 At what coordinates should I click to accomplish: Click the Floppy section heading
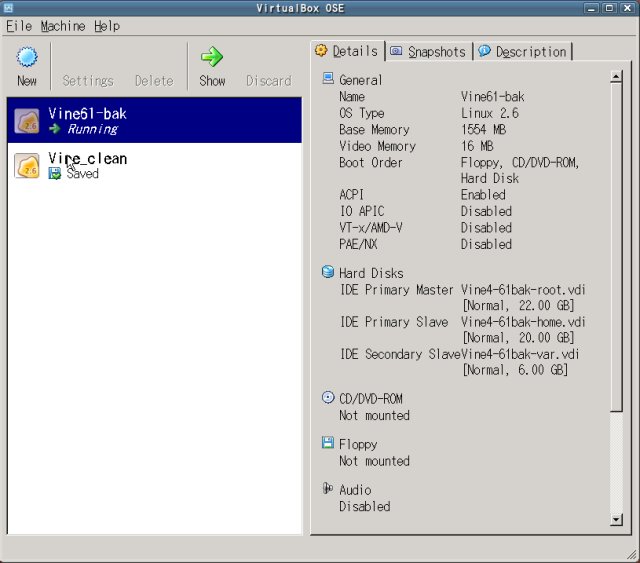(x=358, y=444)
